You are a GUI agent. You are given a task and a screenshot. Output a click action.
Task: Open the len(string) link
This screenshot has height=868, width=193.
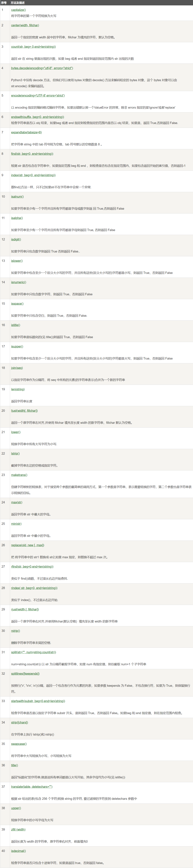coord(18,389)
